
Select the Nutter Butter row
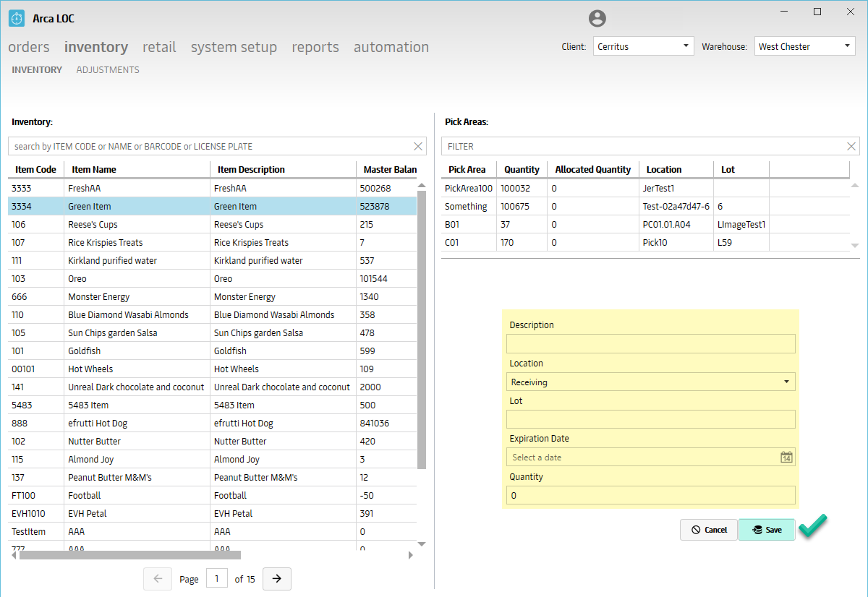click(213, 441)
